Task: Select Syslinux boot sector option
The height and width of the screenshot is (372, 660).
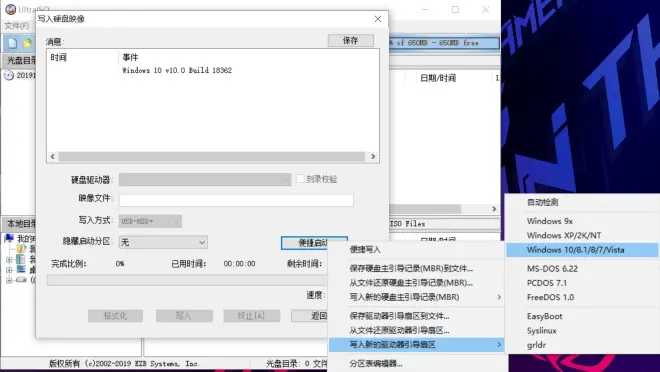Action: (x=541, y=330)
